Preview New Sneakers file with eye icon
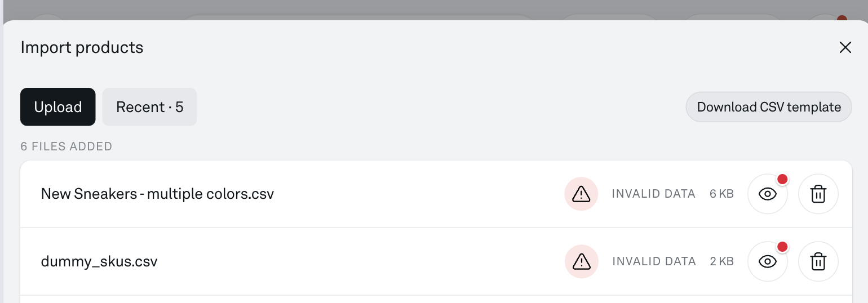The height and width of the screenshot is (303, 868). [767, 194]
